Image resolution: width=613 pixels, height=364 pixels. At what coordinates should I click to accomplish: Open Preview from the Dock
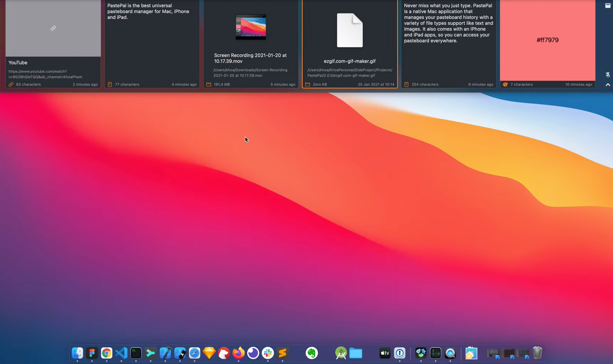[x=471, y=353]
